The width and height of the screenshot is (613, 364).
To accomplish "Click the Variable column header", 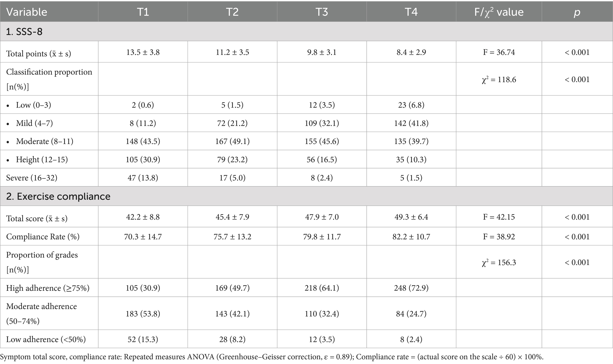I will click(x=27, y=12).
